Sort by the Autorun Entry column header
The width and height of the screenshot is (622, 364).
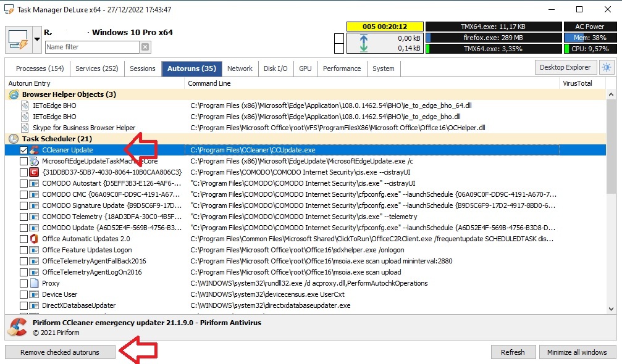pyautogui.click(x=95, y=83)
